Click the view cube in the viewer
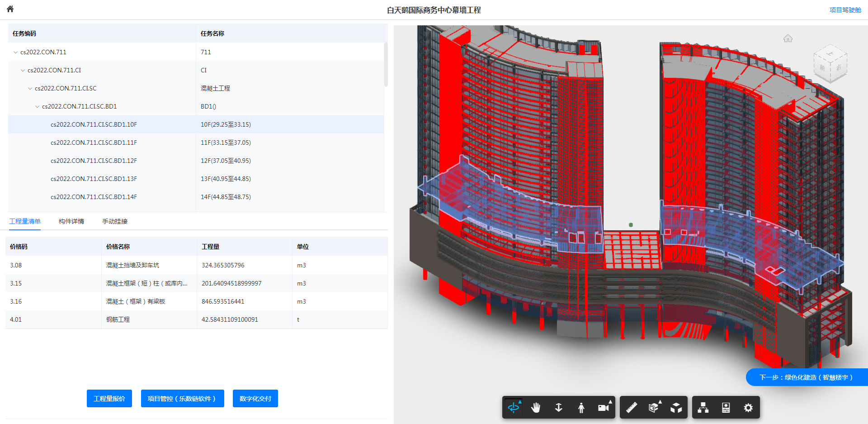 click(830, 63)
